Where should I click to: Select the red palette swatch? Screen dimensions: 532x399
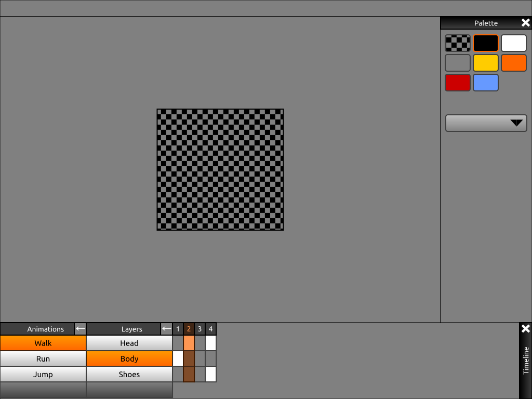457,83
